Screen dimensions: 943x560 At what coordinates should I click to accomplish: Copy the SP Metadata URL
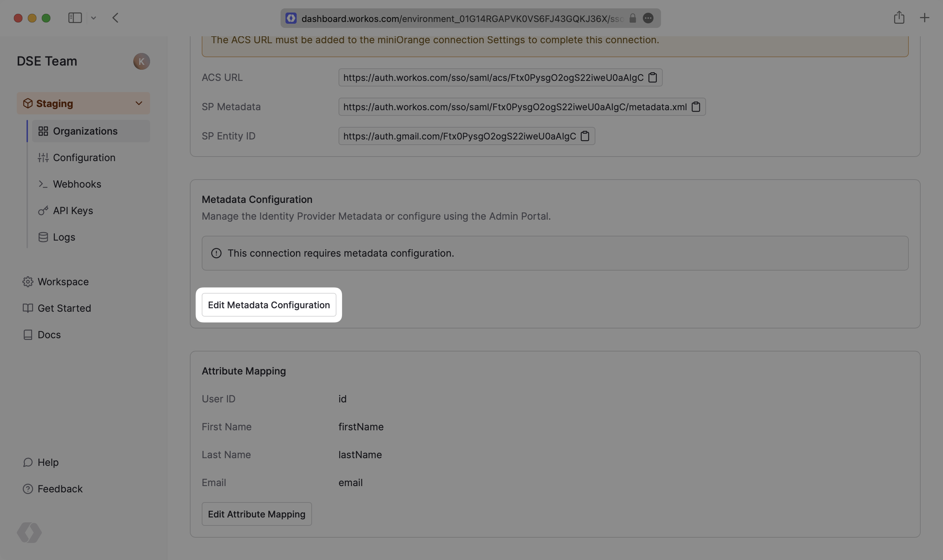point(696,107)
